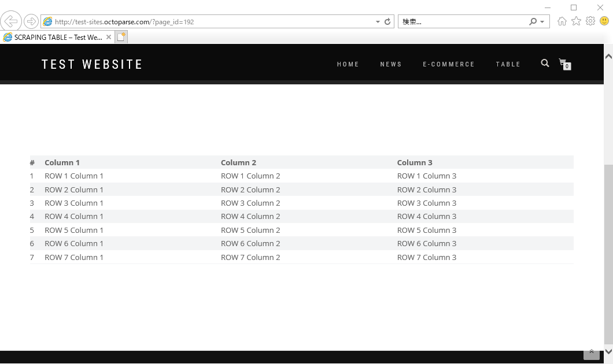Select cell ROW 4 Column 2
Image resolution: width=613 pixels, height=364 pixels.
250,216
